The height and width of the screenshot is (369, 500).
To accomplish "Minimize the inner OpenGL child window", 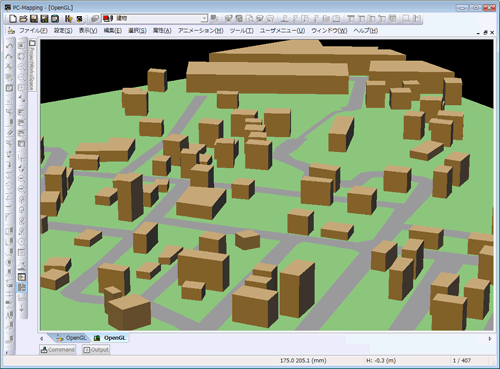I will (479, 33).
